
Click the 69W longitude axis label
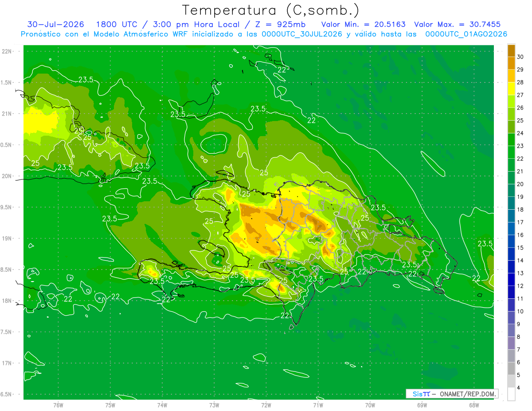[422, 405]
